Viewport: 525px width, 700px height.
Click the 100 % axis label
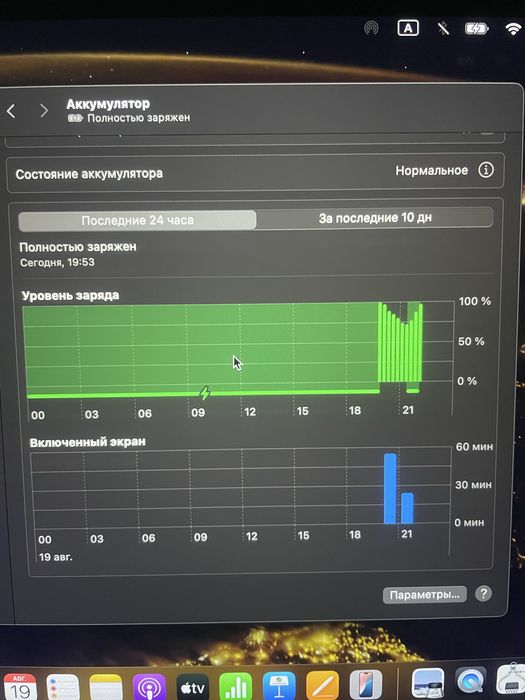tap(475, 301)
